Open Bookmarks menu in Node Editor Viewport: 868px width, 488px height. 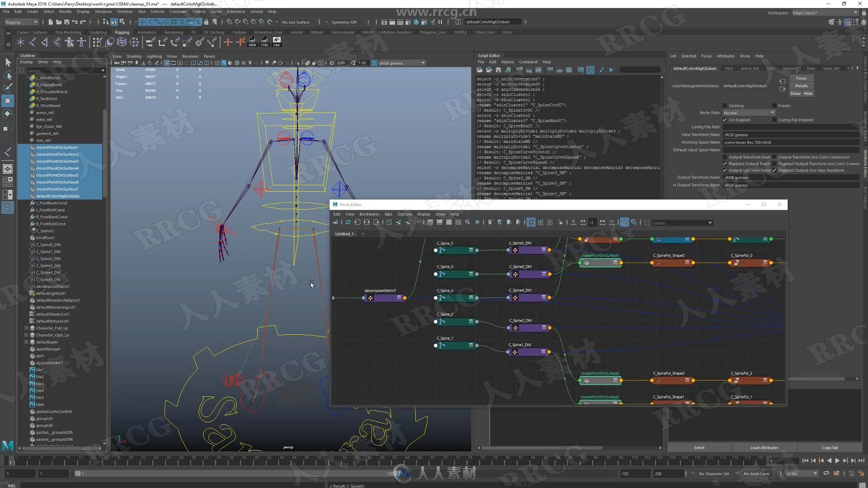tap(369, 214)
